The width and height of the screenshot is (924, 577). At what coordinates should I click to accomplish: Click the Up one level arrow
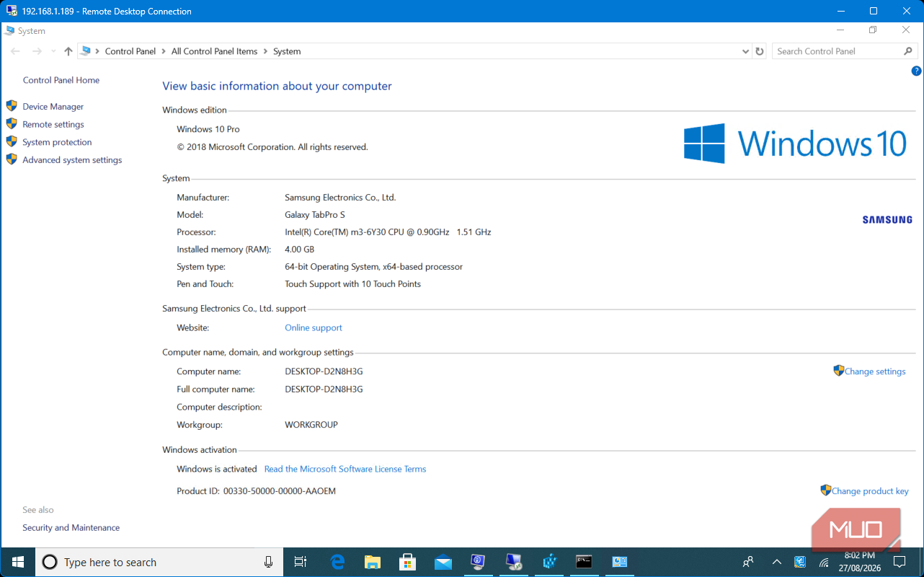click(x=68, y=51)
